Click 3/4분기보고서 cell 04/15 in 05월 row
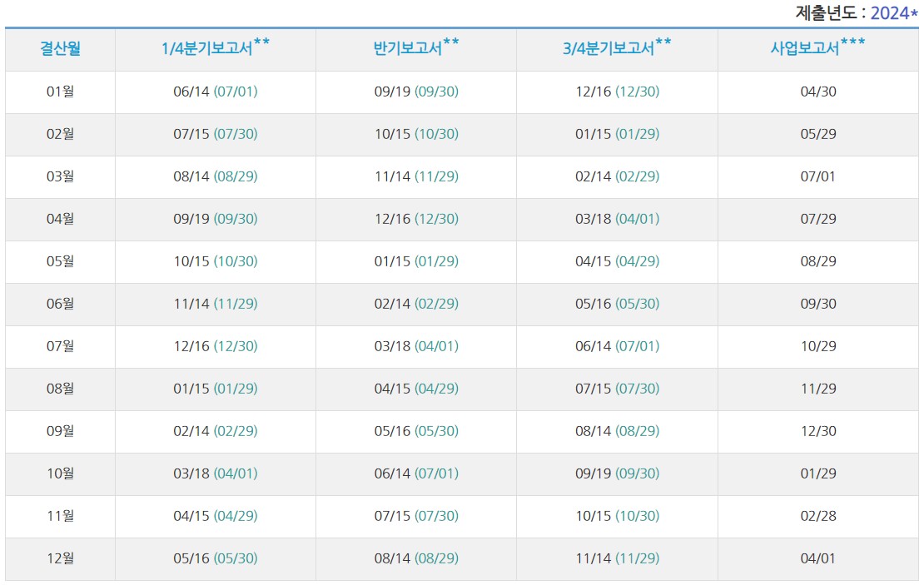 (x=617, y=261)
